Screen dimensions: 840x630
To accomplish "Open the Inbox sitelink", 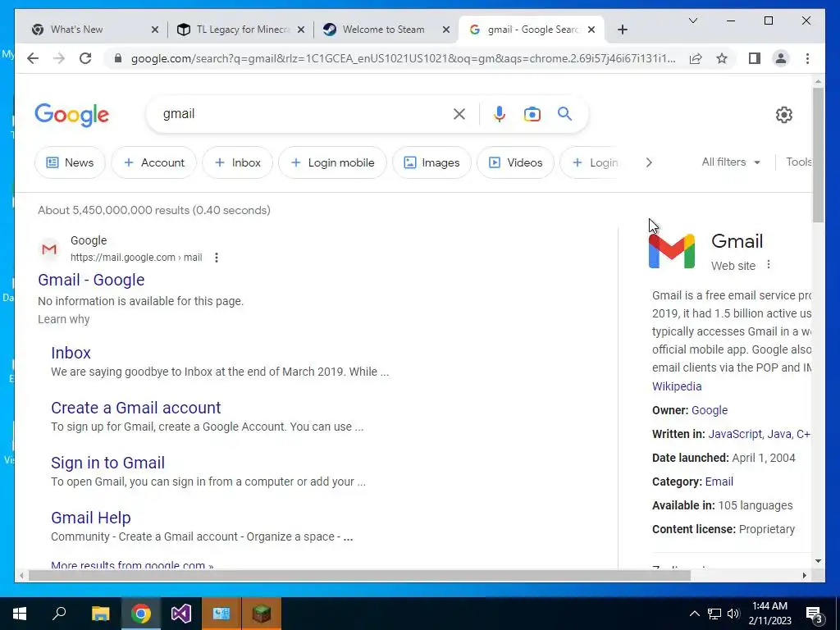I will pyautogui.click(x=71, y=353).
